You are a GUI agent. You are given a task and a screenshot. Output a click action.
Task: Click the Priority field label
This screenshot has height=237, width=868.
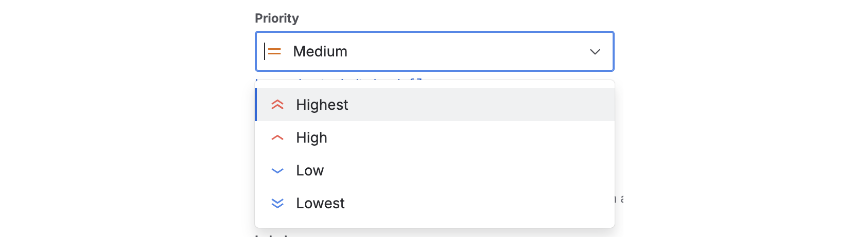[x=277, y=18]
